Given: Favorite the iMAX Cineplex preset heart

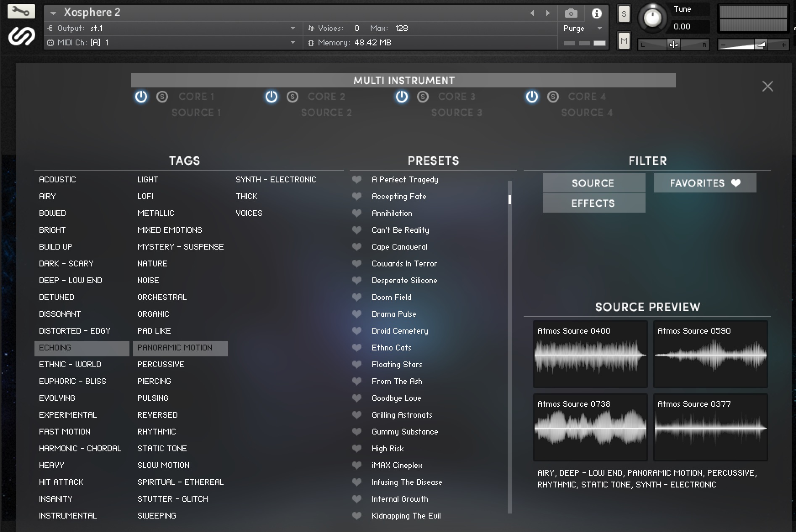Looking at the screenshot, I should [357, 465].
